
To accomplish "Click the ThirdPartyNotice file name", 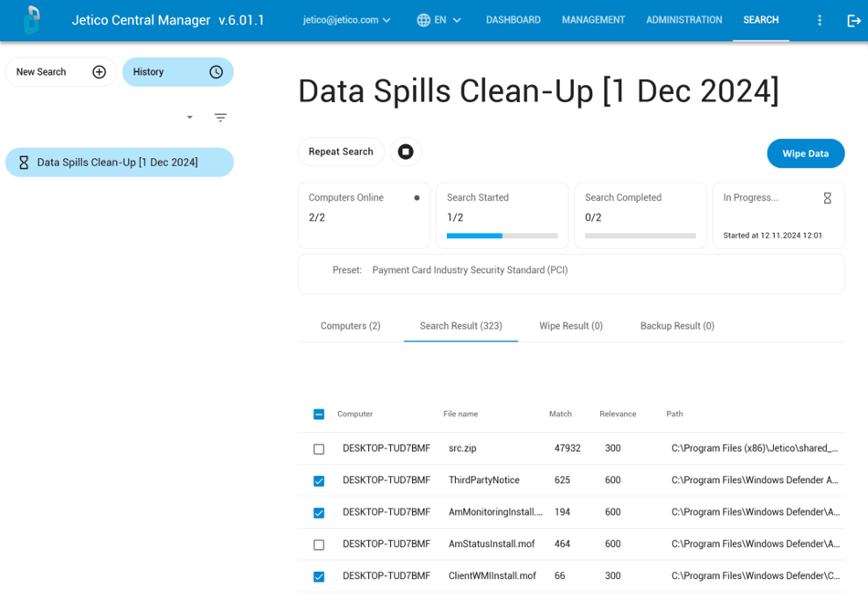I will (x=484, y=480).
